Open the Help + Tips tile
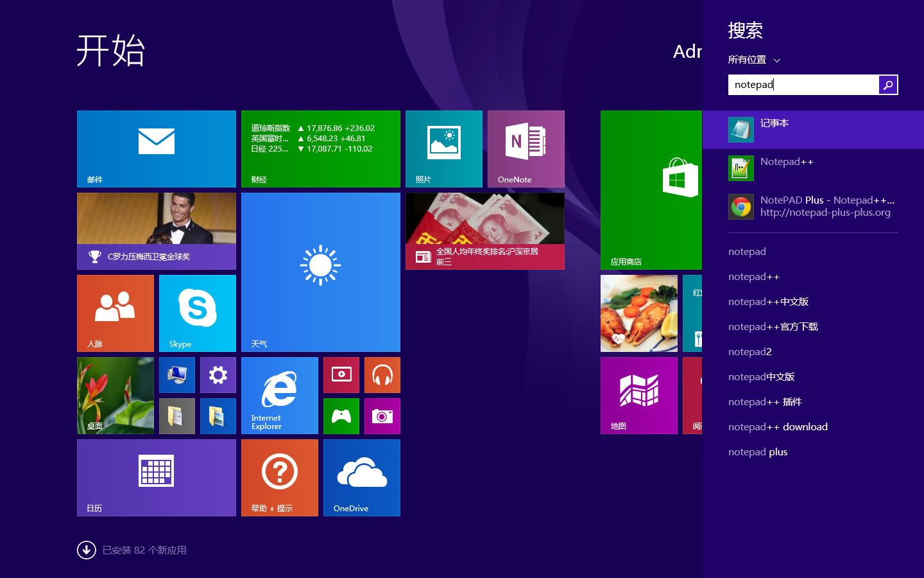Viewport: 924px width, 578px height. tap(280, 478)
